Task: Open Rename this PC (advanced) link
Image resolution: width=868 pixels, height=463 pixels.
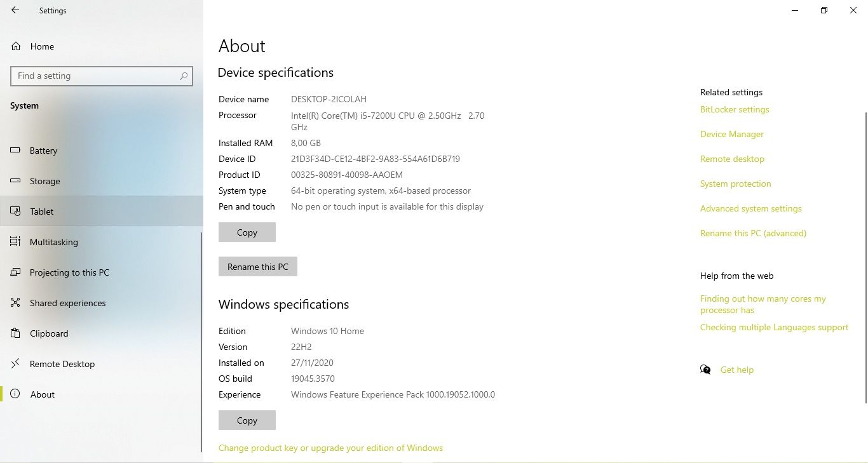Action: tap(753, 233)
